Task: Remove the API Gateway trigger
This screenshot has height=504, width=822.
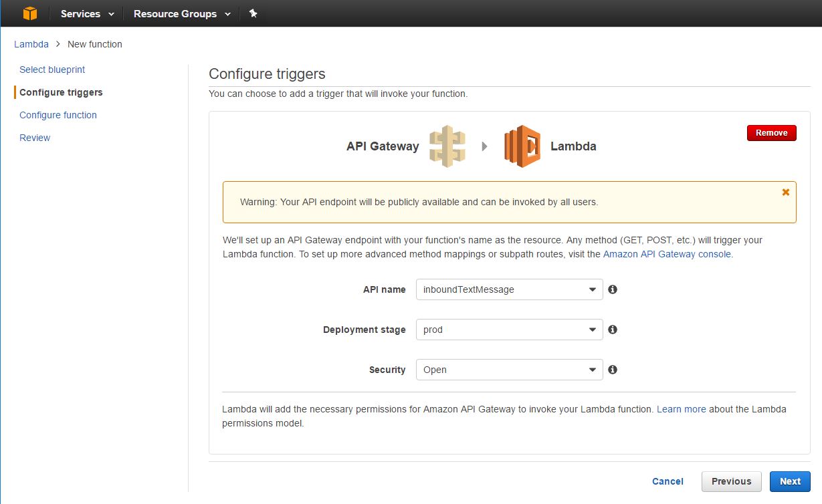Action: [x=771, y=133]
